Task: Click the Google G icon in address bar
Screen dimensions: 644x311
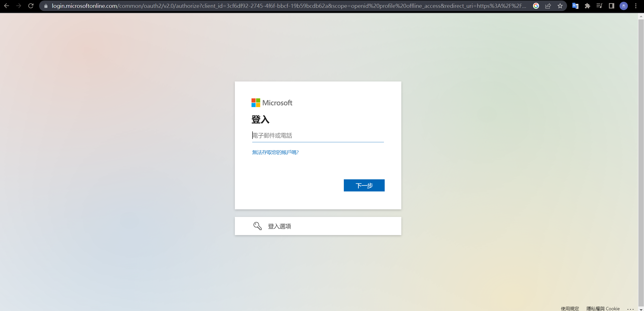Action: point(536,6)
